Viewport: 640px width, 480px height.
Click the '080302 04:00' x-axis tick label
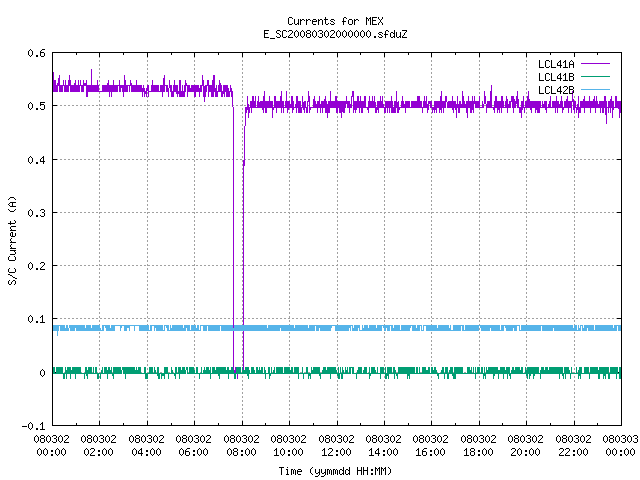pyautogui.click(x=146, y=446)
